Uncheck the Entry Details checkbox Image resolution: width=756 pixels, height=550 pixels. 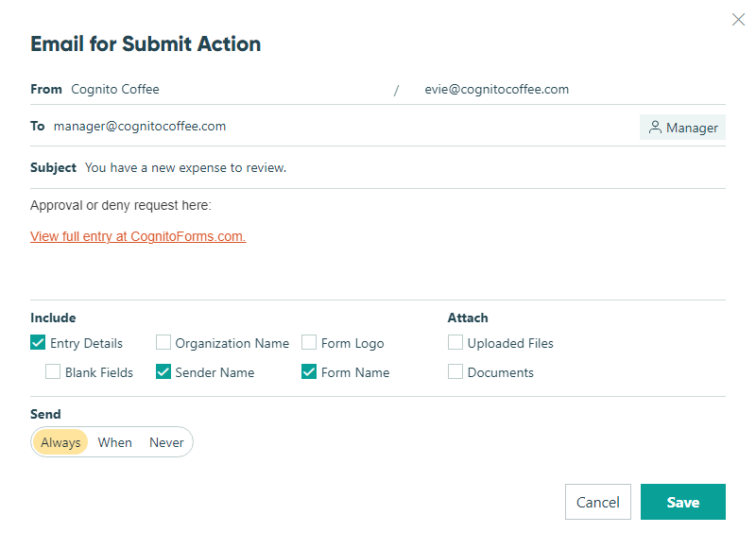click(x=38, y=342)
